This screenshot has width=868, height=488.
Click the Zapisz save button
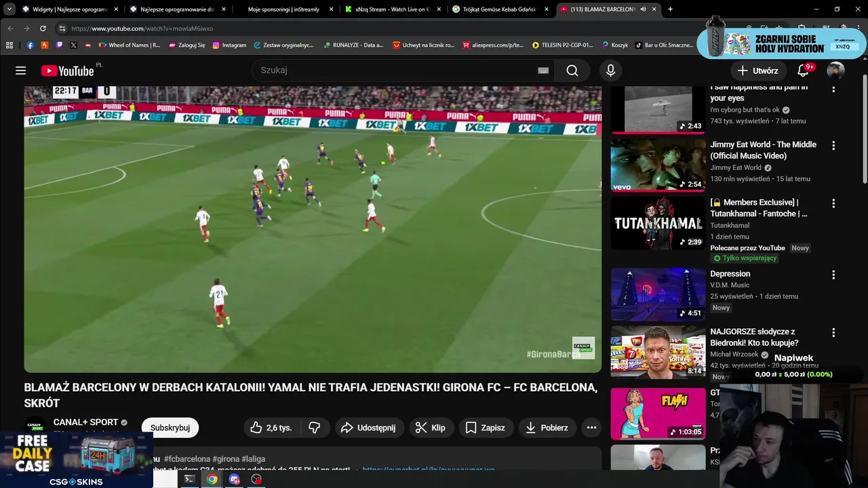(486, 428)
